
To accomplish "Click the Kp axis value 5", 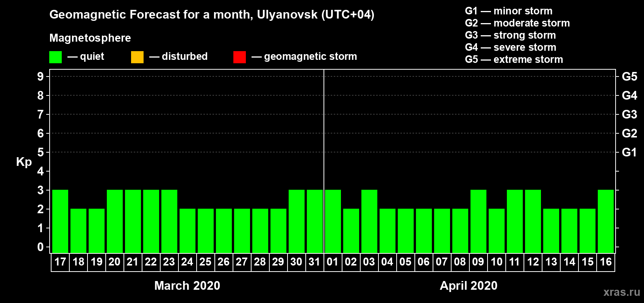I will pos(41,152).
